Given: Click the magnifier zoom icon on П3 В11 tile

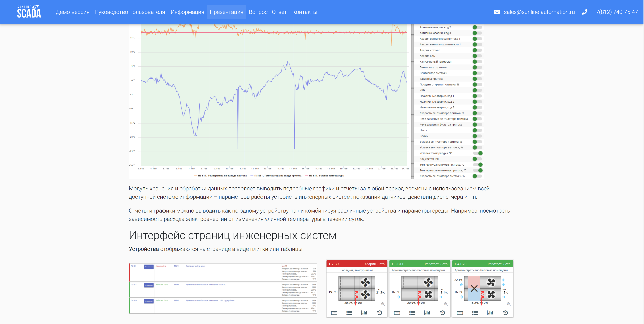Looking at the screenshot, I should (x=446, y=304).
